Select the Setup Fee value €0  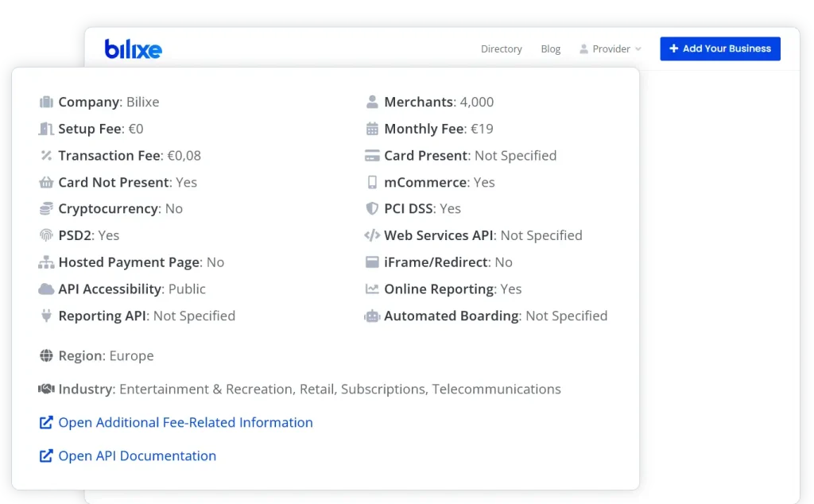pyautogui.click(x=135, y=129)
